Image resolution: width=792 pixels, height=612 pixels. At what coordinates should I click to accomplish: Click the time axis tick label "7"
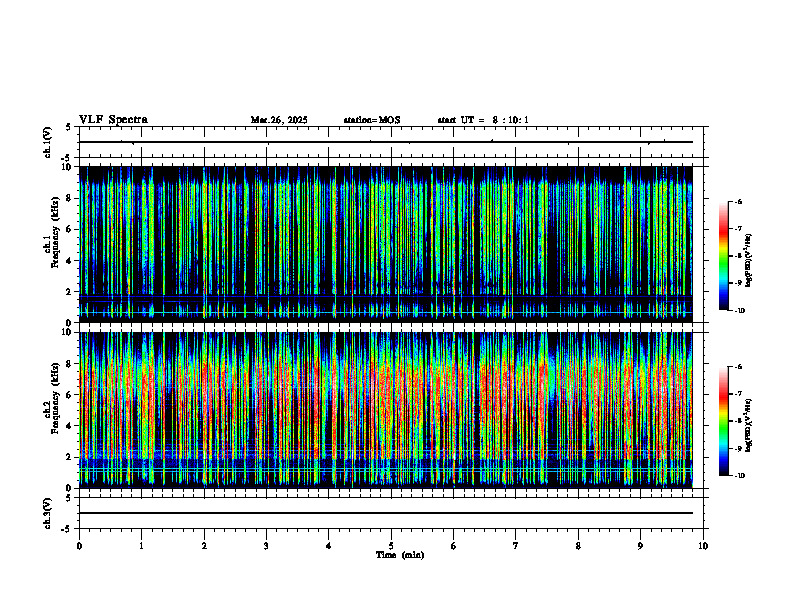tap(516, 546)
